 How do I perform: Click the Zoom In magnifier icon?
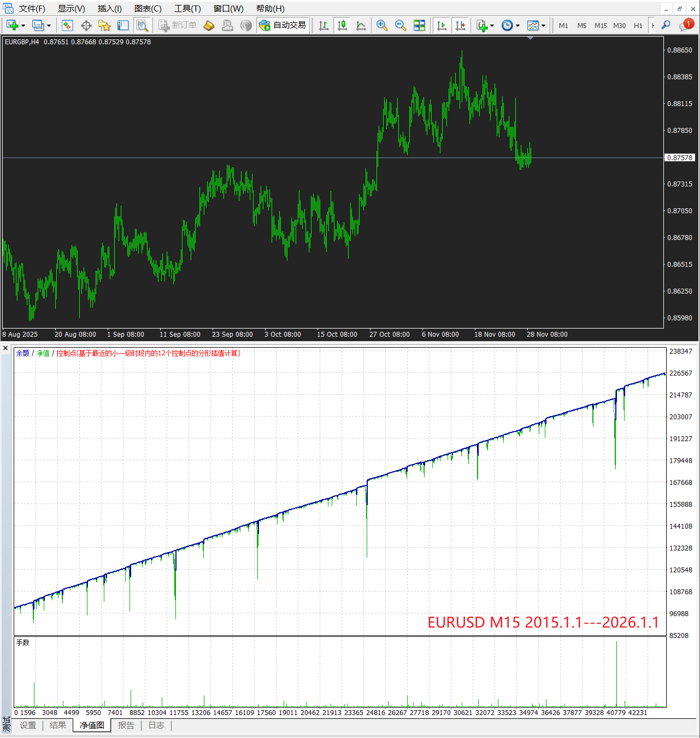tap(382, 26)
